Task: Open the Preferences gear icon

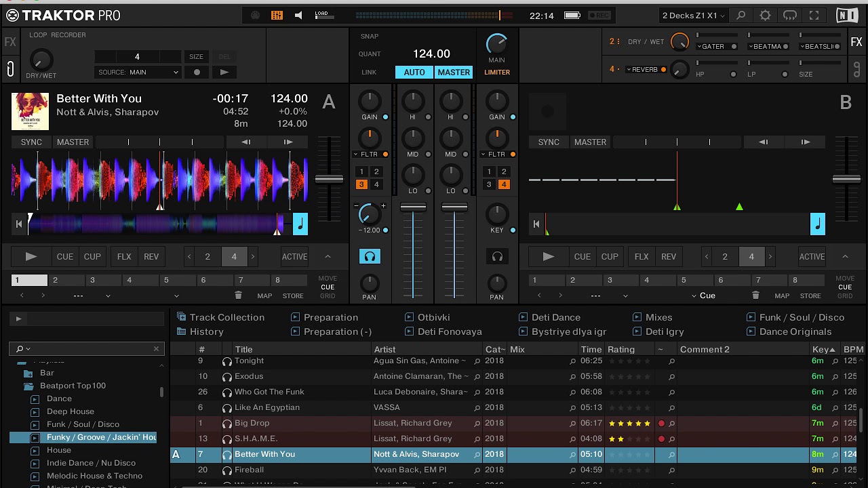Action: [765, 16]
